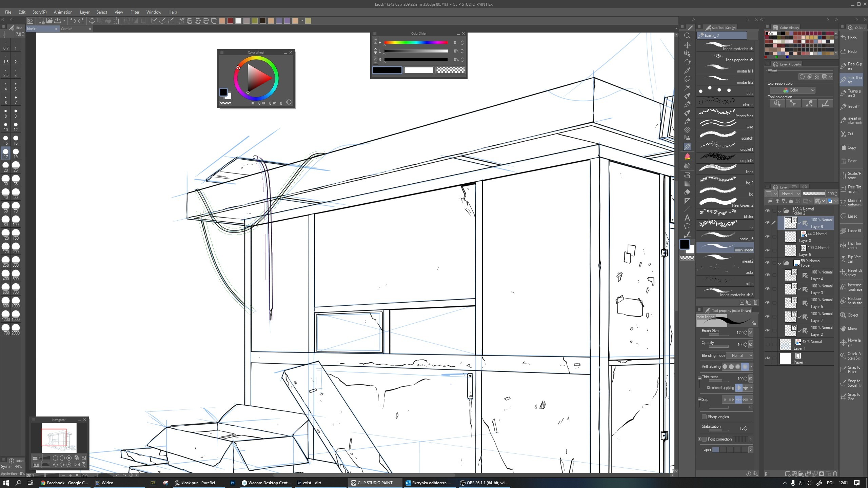Select the Text tool
868x488 pixels.
pyautogui.click(x=687, y=218)
